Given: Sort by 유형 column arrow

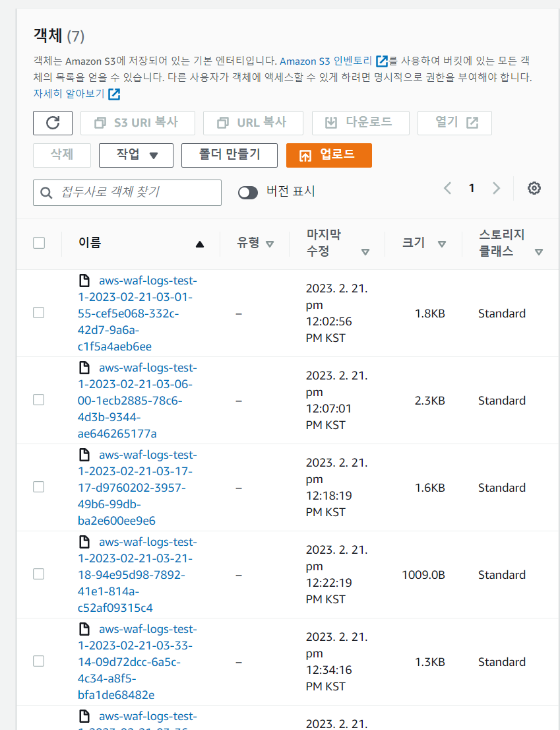Looking at the screenshot, I should 269,244.
